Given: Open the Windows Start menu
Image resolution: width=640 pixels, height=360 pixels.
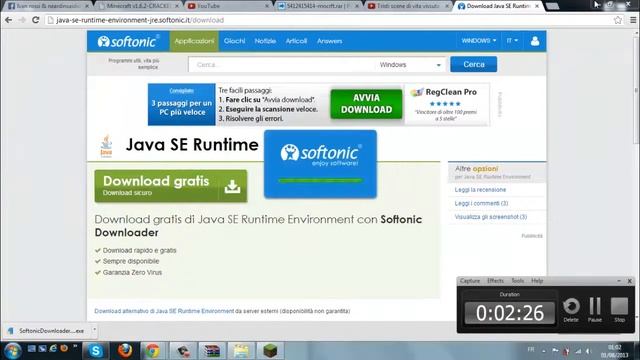Looking at the screenshot, I should tap(12, 351).
